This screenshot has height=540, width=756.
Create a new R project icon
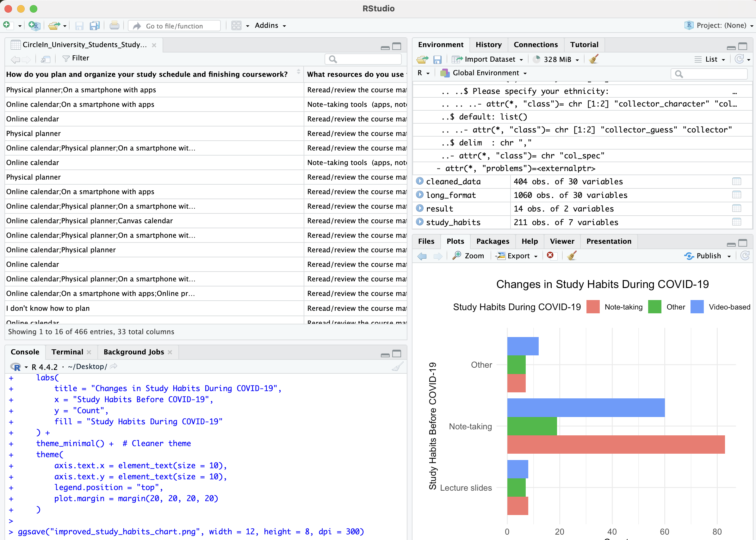click(x=34, y=25)
